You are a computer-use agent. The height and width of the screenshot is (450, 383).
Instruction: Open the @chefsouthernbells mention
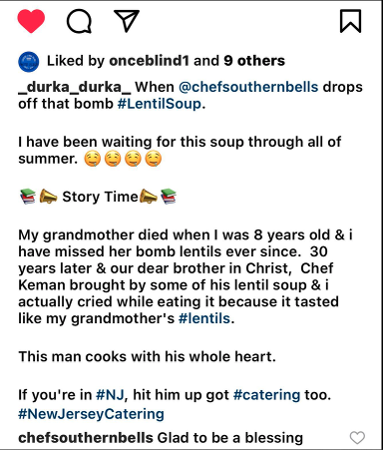(x=248, y=87)
